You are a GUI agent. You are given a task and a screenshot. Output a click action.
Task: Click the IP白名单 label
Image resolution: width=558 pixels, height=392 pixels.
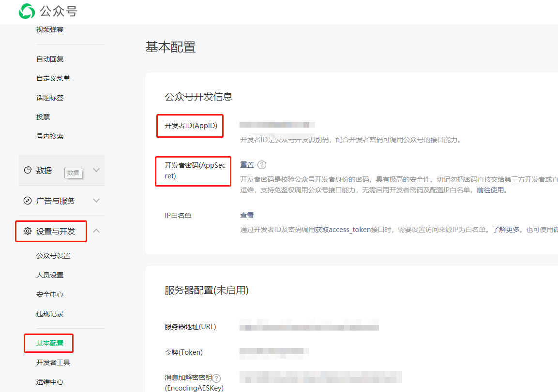click(178, 216)
